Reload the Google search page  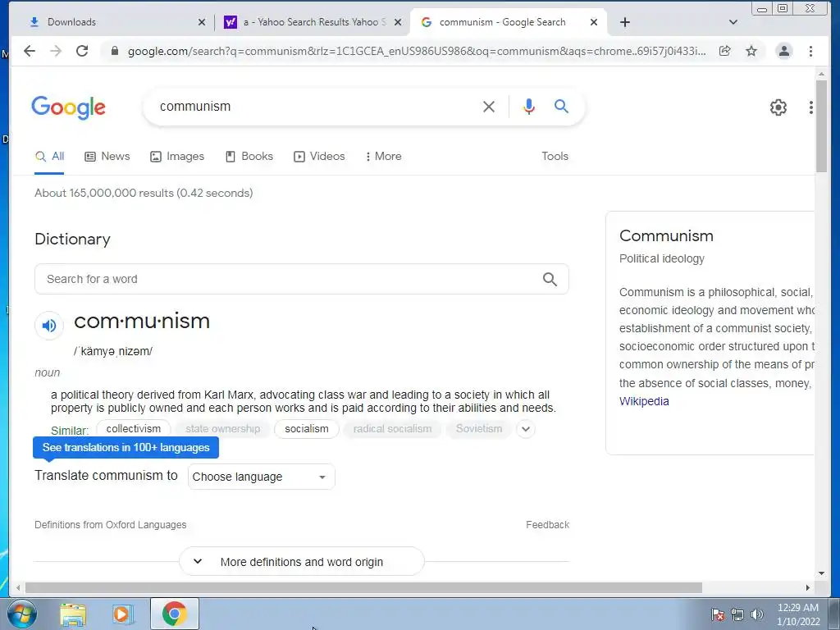point(82,51)
